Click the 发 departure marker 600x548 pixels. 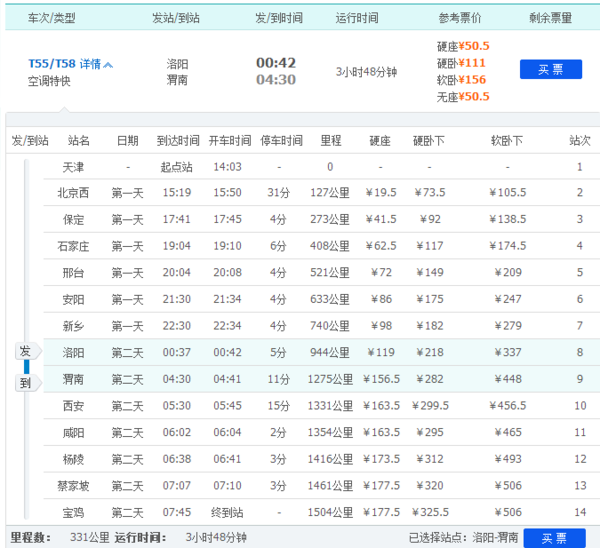[x=26, y=351]
